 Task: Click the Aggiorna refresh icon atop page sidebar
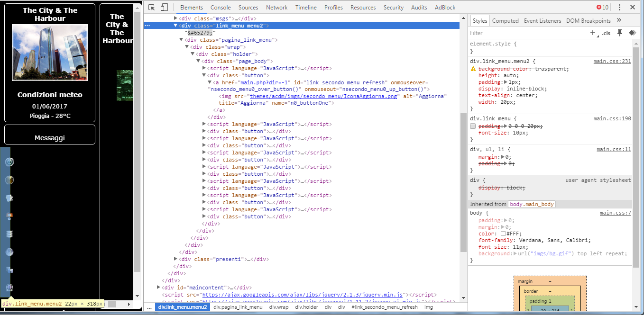pos(9,162)
